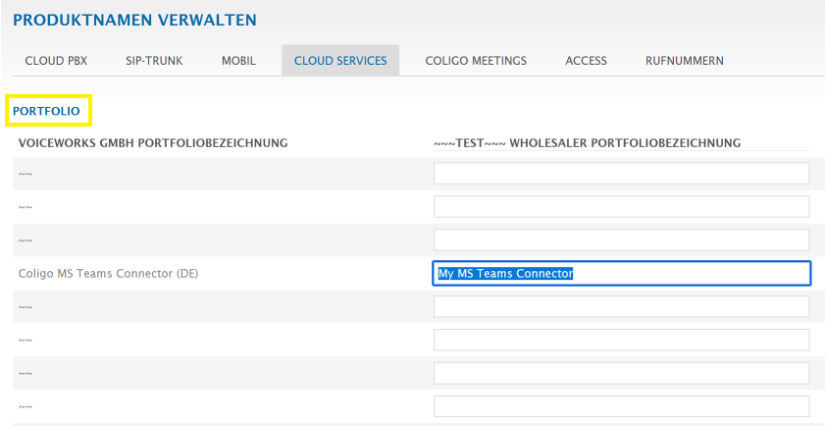
Task: Focus the topmost empty wholesaler name field
Action: pyautogui.click(x=620, y=174)
